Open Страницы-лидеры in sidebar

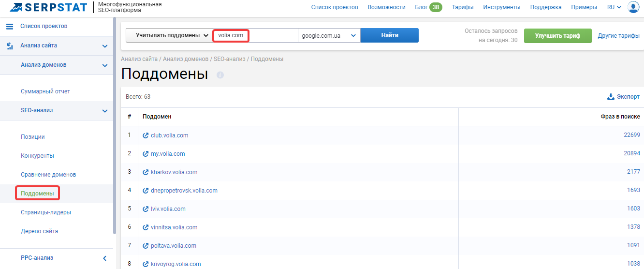coord(46,212)
